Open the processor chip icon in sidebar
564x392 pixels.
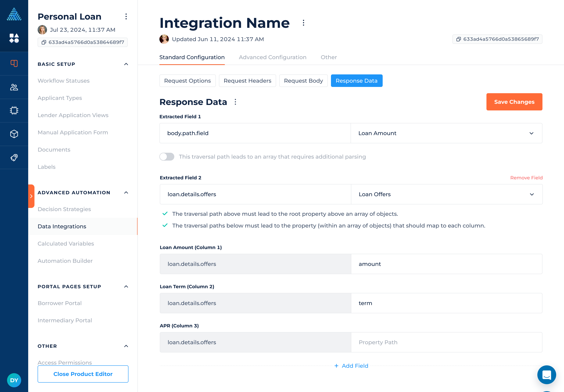click(14, 110)
